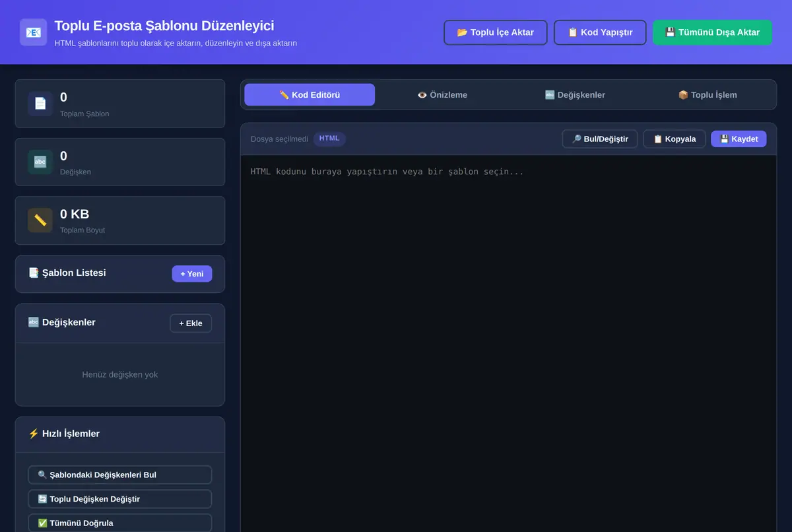
Task: Click into the HTML code editor area
Action: (508, 343)
